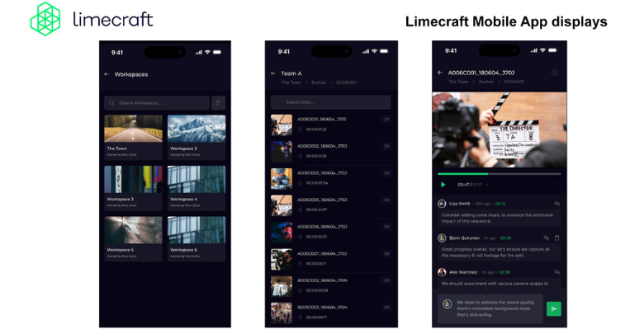Viewport: 644px width, 334px height.
Task: Jump to 00:12 timestamp in Lisa Smith's comment
Action: coord(501,204)
